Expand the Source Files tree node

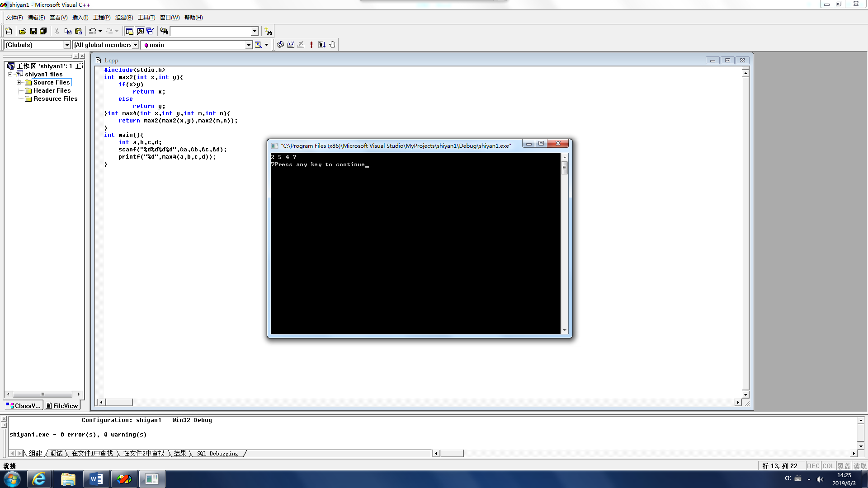coord(19,83)
